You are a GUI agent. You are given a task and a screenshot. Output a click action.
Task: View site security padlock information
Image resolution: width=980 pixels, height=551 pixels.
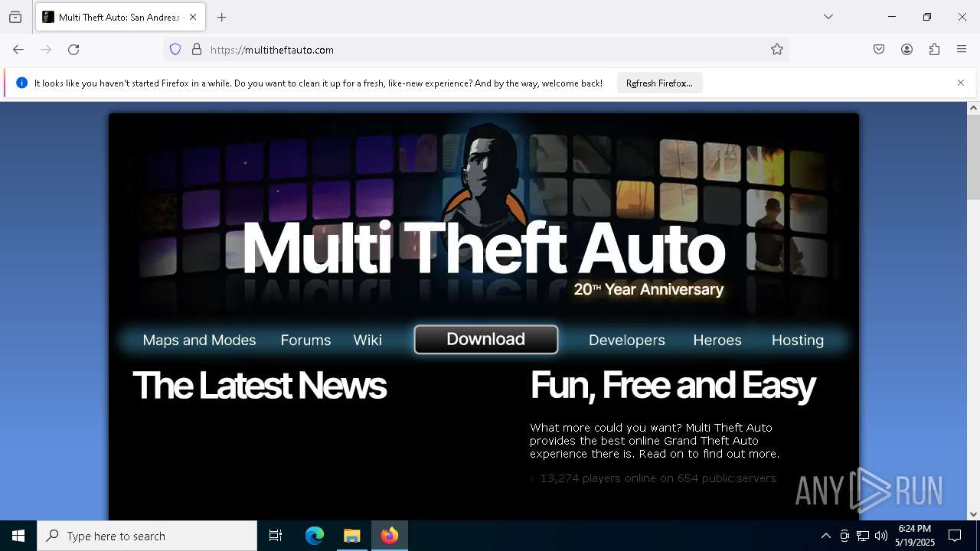197,50
